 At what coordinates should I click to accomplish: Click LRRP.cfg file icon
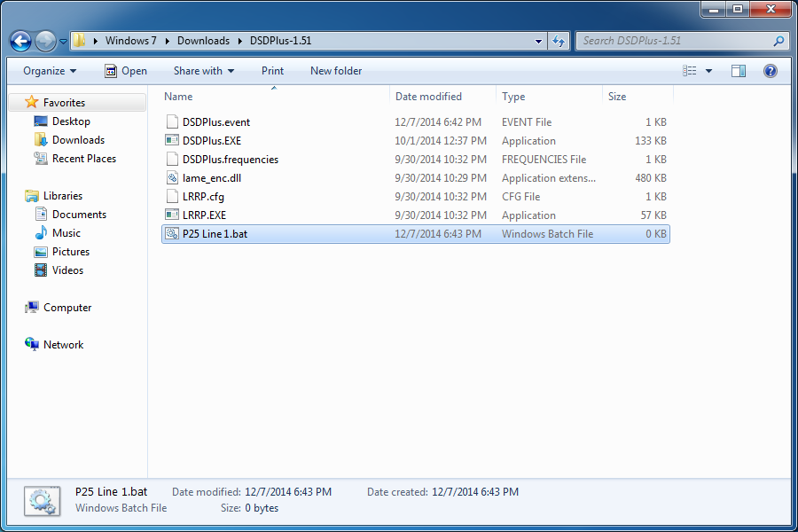172,196
